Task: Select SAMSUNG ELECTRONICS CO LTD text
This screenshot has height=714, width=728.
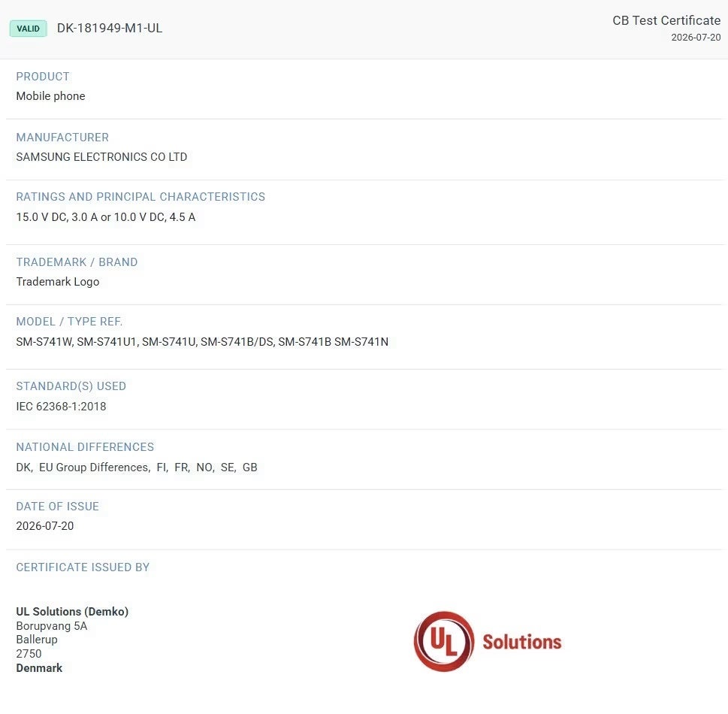Action: [x=101, y=157]
